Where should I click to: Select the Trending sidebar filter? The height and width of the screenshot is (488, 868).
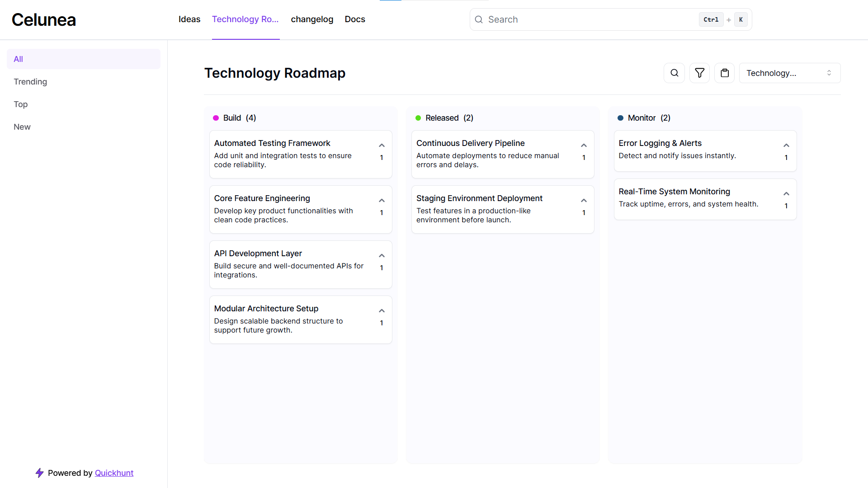[x=84, y=82]
